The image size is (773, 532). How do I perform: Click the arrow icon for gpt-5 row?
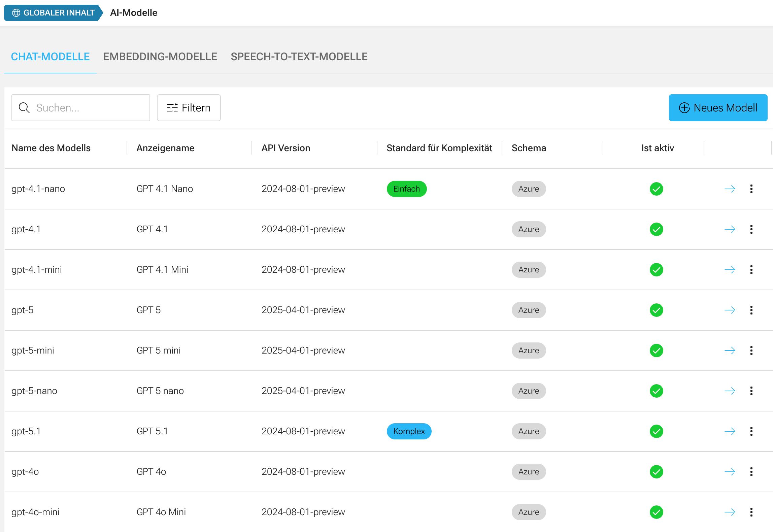coord(730,310)
